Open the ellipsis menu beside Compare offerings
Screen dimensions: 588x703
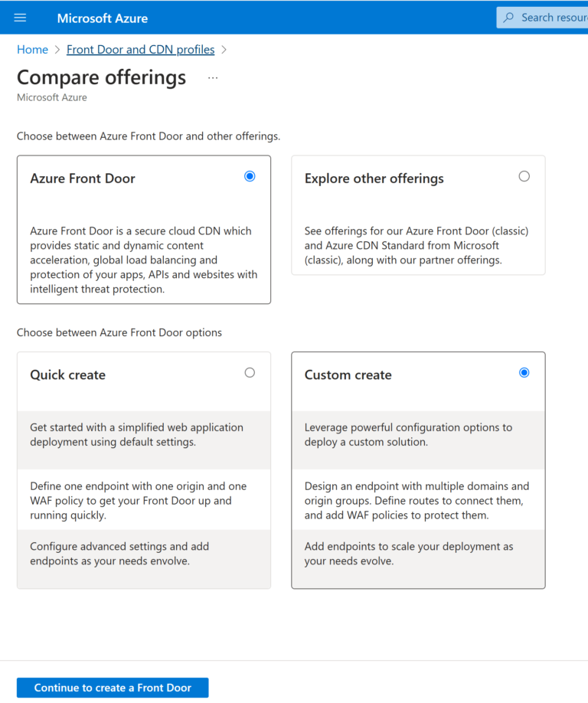click(x=212, y=77)
